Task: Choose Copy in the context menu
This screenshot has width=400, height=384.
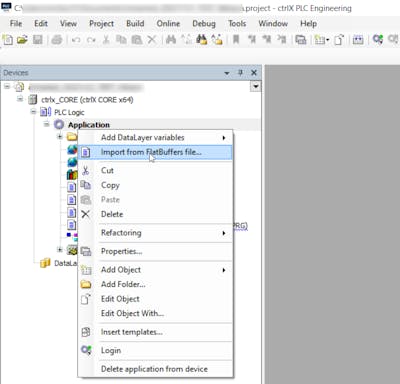Action: 155,185
